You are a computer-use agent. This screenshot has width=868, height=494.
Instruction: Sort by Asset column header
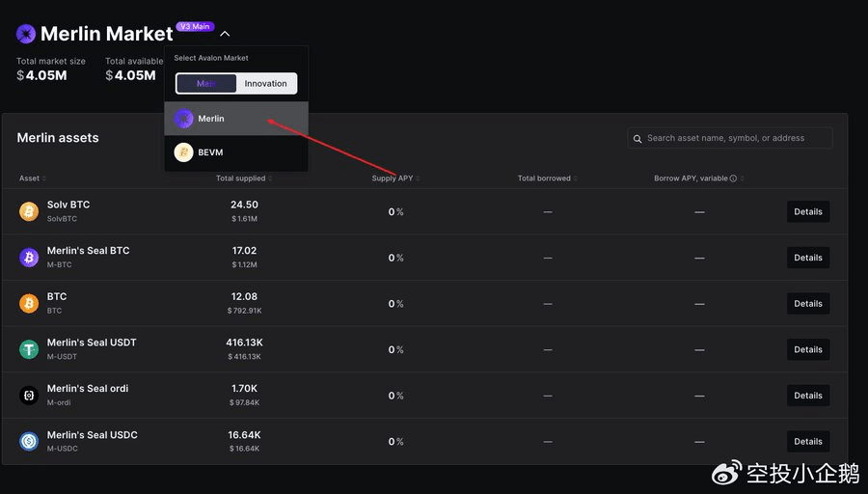[33, 178]
